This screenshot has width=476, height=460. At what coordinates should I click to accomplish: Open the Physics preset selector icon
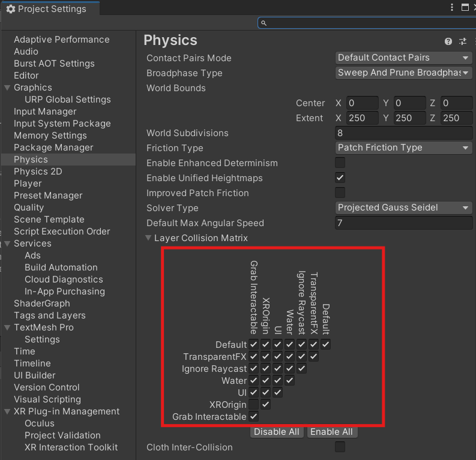click(463, 41)
